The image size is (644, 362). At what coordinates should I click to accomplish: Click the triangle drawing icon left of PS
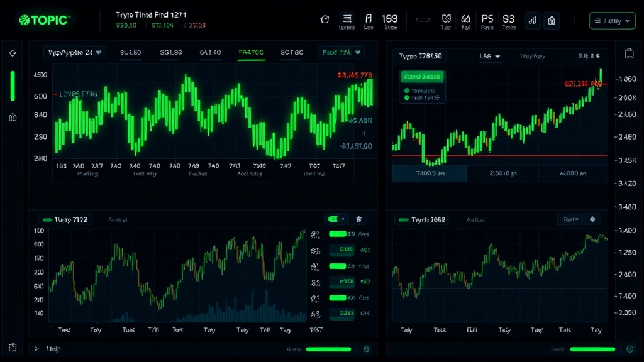point(466,18)
